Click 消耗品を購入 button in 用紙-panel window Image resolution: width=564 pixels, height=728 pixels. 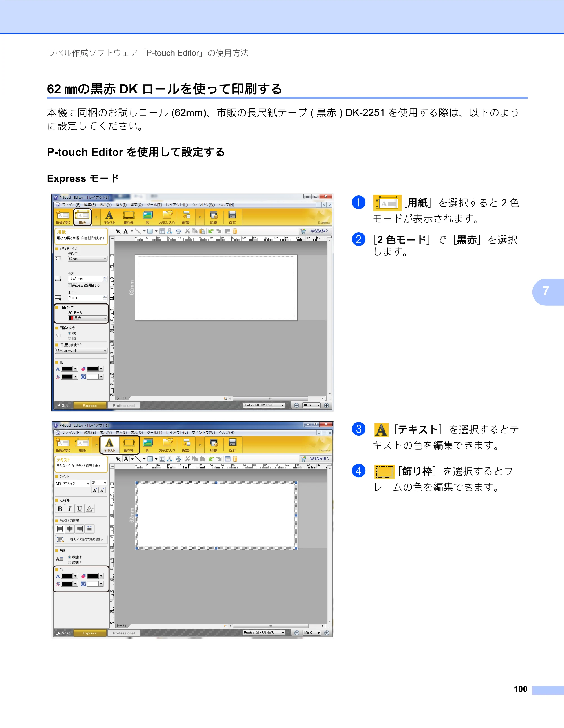[315, 231]
